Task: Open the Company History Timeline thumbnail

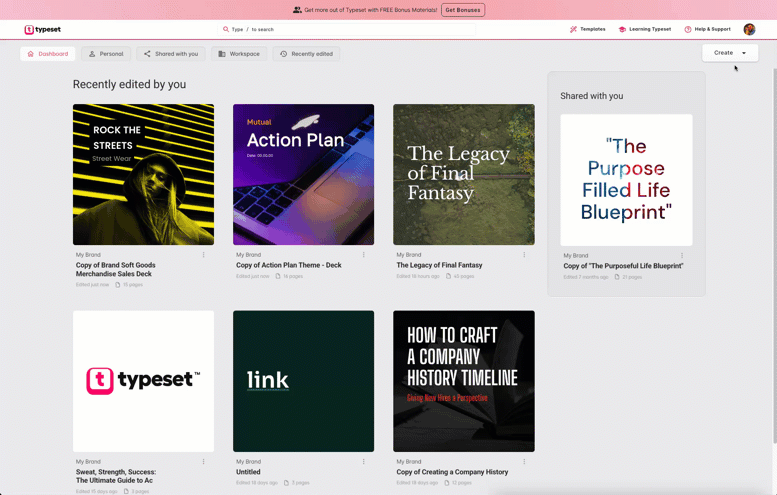Action: [x=464, y=381]
